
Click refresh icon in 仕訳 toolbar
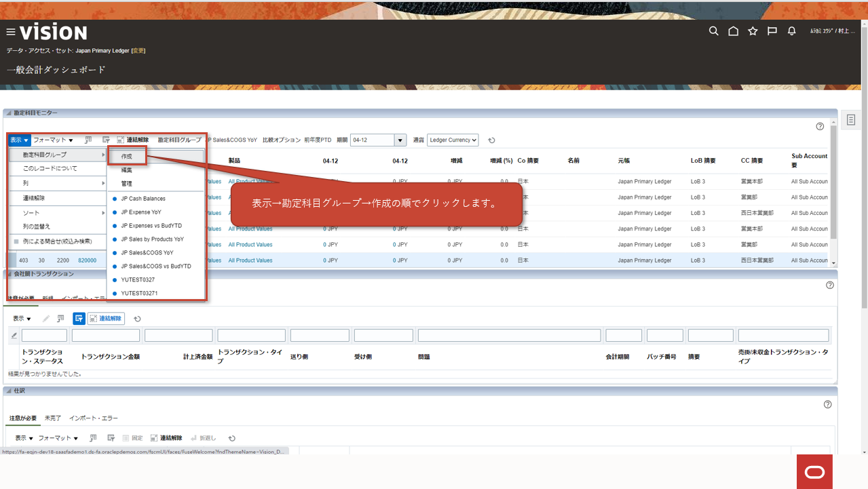click(232, 438)
